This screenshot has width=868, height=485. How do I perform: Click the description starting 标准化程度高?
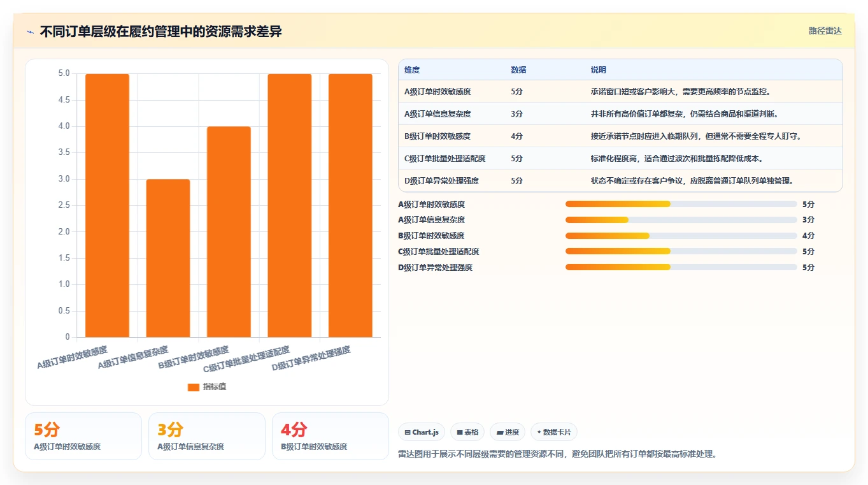point(676,159)
